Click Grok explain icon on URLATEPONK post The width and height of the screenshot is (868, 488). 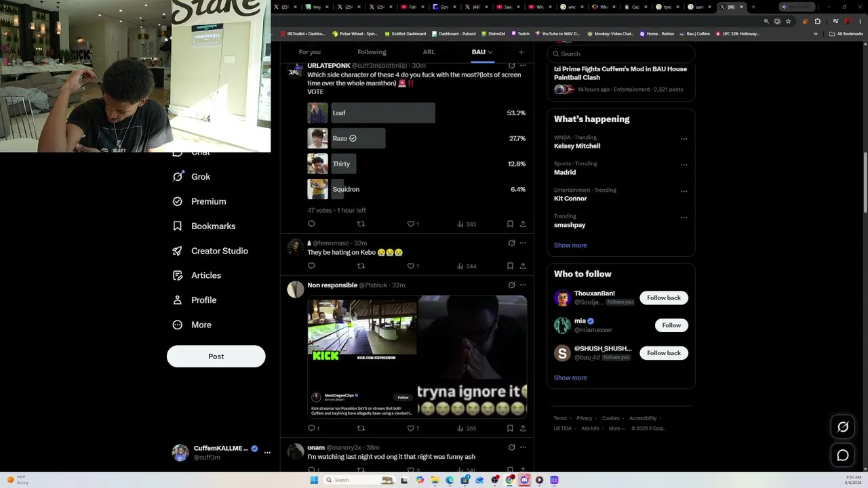[x=511, y=66]
